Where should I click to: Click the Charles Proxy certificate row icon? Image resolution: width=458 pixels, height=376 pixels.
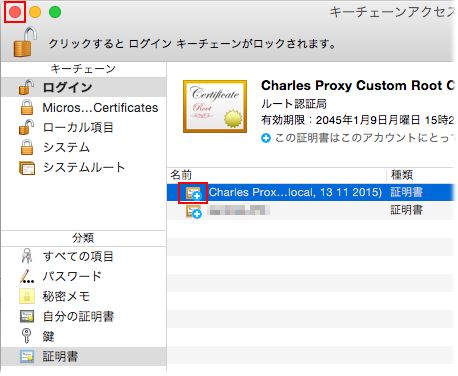click(193, 193)
